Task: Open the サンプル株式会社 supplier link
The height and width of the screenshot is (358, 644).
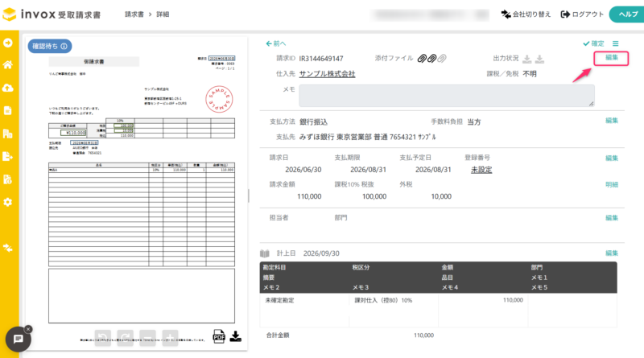Action: [x=327, y=74]
